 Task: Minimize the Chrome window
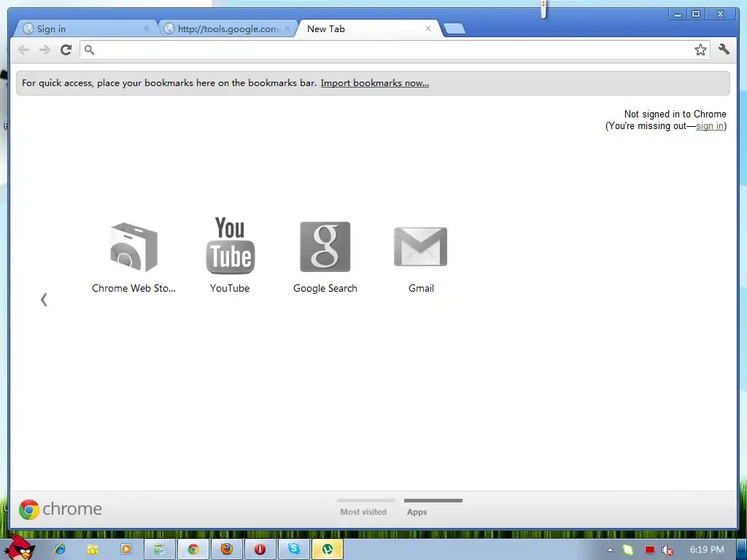click(677, 15)
